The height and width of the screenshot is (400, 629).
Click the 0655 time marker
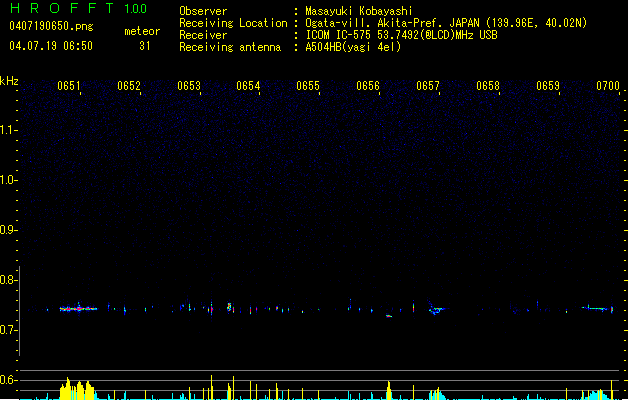(308, 86)
